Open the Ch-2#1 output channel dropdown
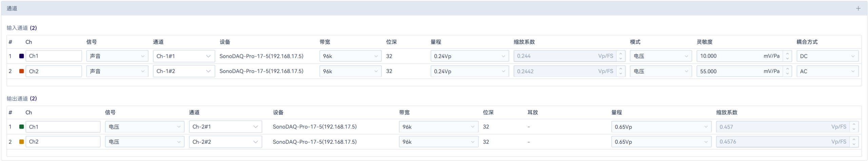Viewport: 868px width, 161px height. tap(225, 127)
